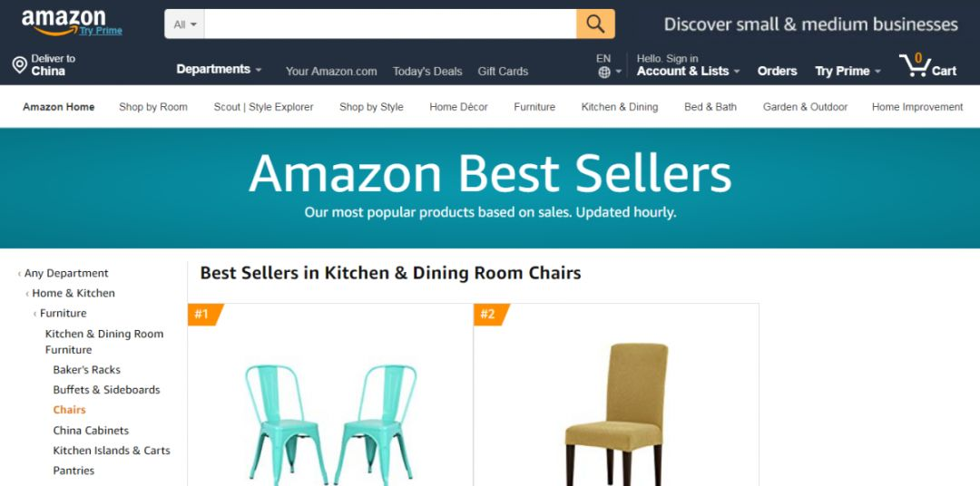Open the Try Prime dropdown in navbar

click(848, 72)
